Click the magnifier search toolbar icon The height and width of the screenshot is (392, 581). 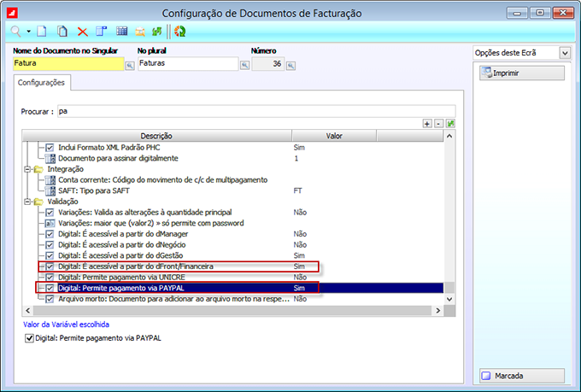pos(15,32)
